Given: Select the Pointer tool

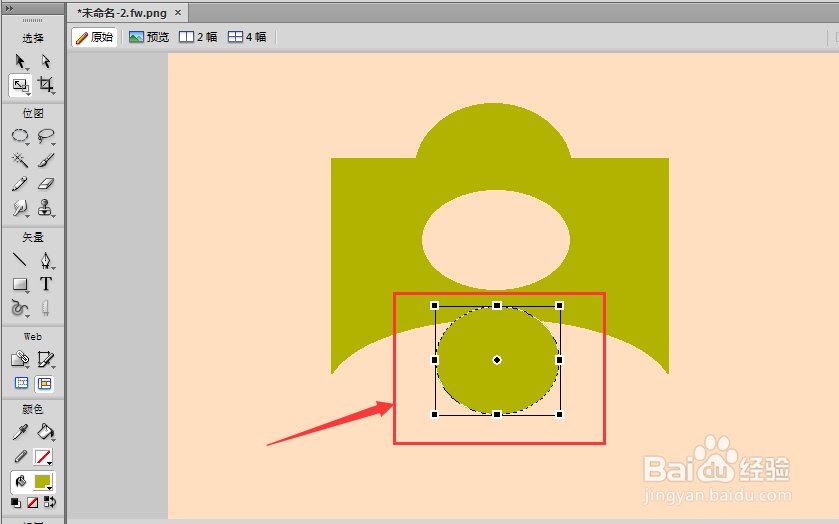Looking at the screenshot, I should point(20,62).
